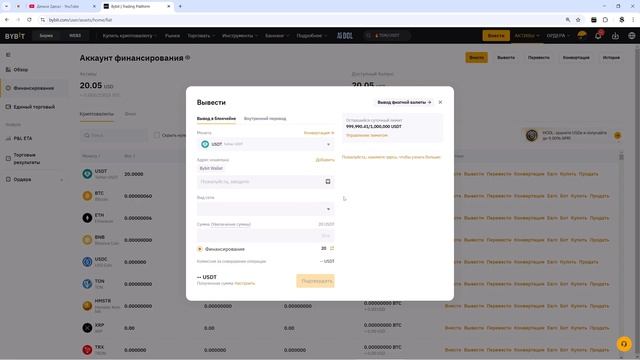Expand the Банкинг header menu

tap(277, 36)
